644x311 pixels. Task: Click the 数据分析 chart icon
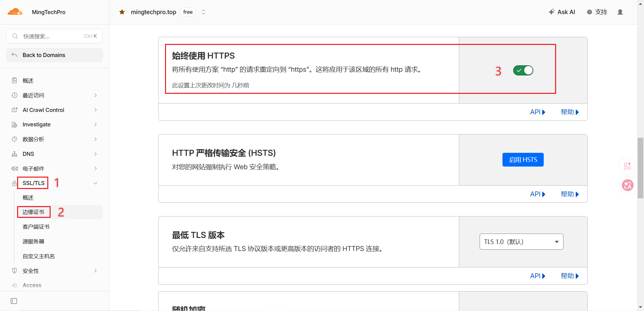pyautogui.click(x=14, y=139)
